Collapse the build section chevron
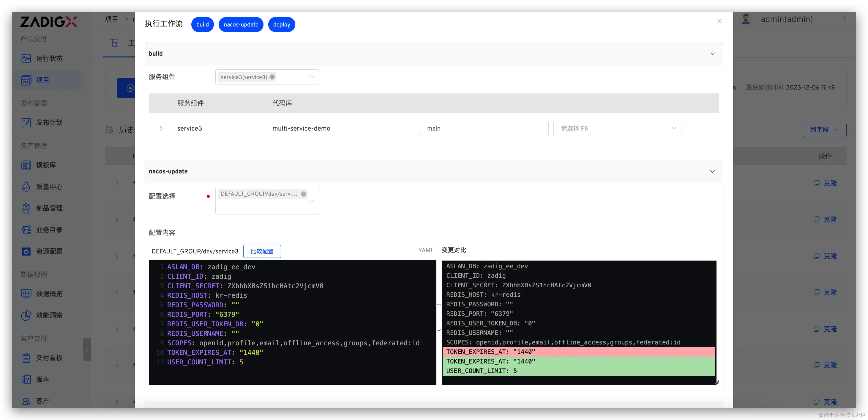This screenshot has width=868, height=420. point(712,54)
